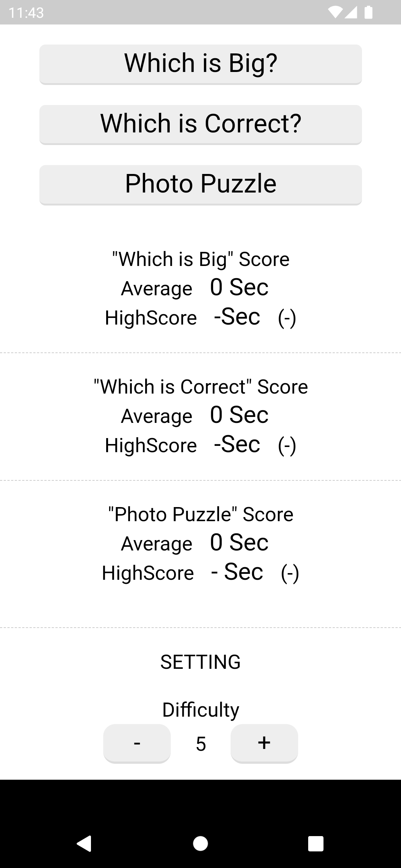Tap the difficulty value 5
401x868 pixels.
[x=201, y=744]
